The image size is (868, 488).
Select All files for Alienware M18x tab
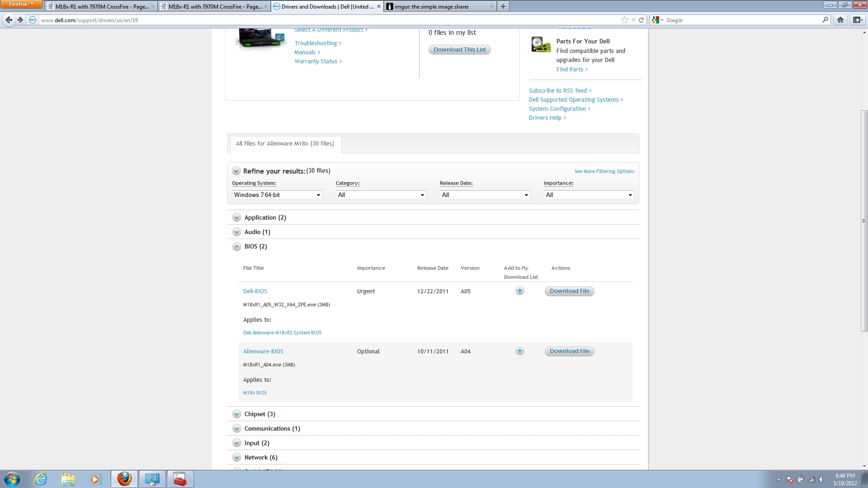click(285, 144)
